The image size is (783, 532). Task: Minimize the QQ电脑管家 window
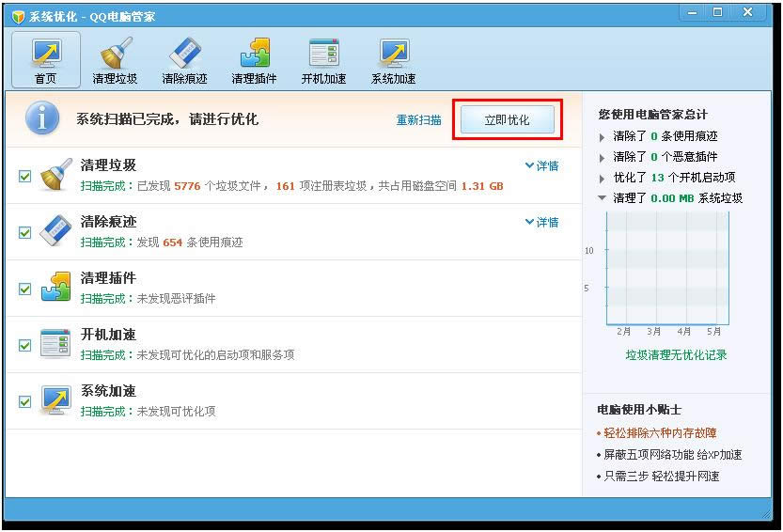692,12
